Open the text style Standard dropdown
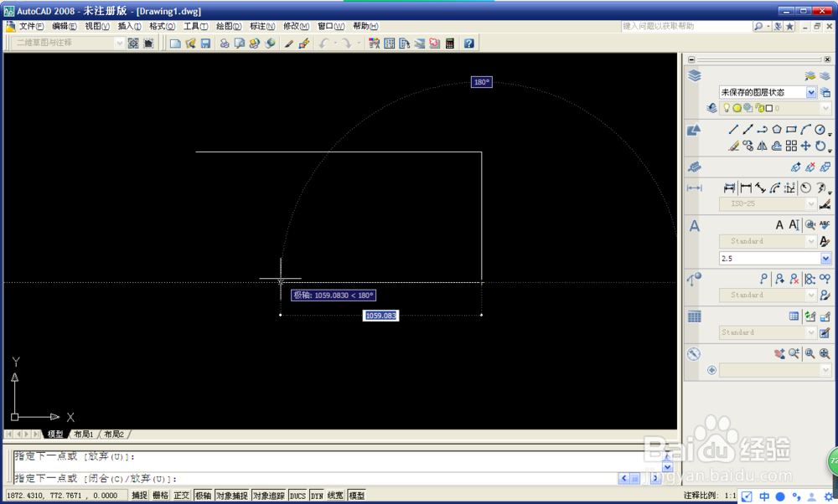Viewport: 838px width, 504px height. click(811, 241)
